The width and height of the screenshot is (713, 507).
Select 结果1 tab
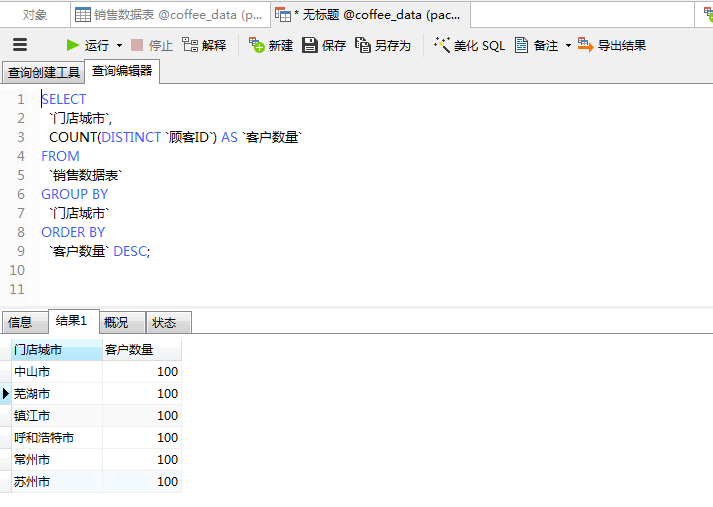74,321
